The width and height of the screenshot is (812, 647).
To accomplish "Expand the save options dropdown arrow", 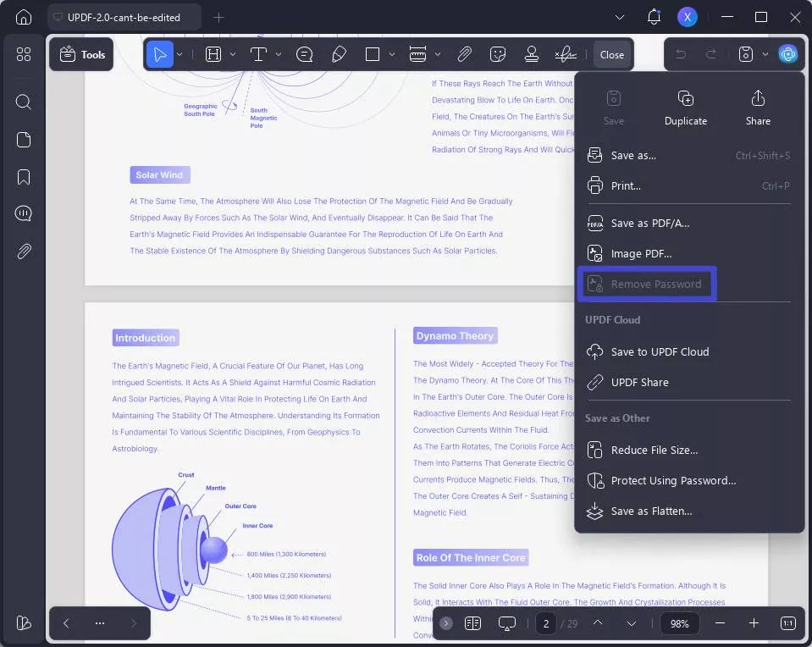I will pos(765,54).
